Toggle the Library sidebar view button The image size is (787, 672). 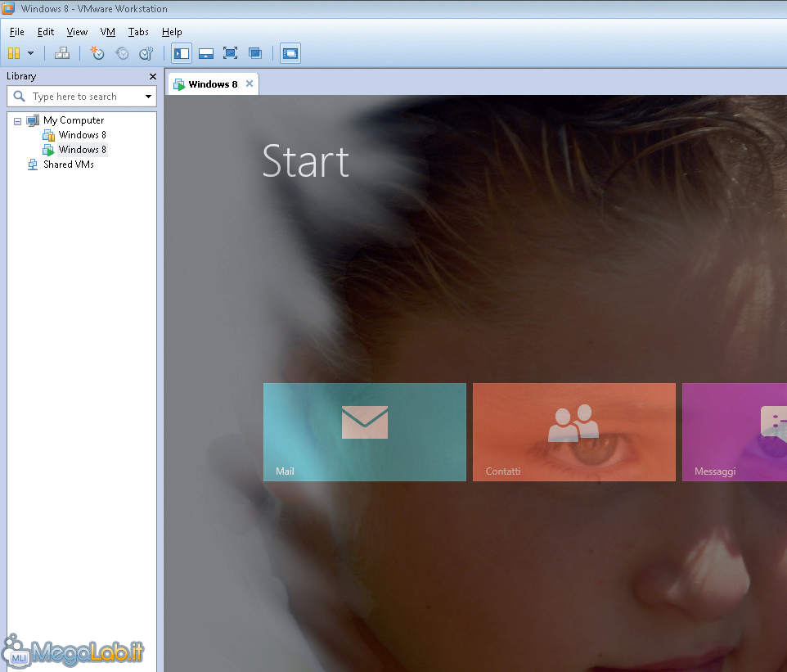(x=182, y=53)
